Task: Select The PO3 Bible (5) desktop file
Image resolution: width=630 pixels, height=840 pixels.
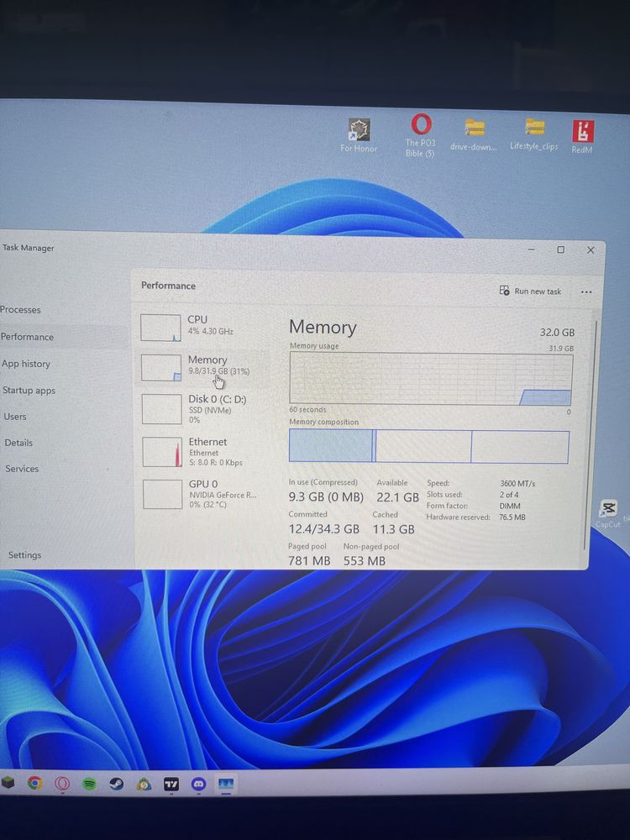Action: [421, 135]
